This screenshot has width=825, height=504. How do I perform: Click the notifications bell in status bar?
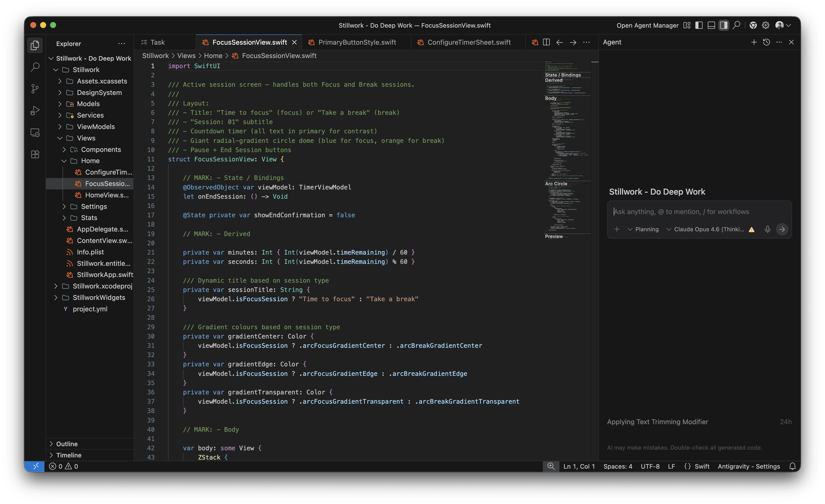(792, 466)
